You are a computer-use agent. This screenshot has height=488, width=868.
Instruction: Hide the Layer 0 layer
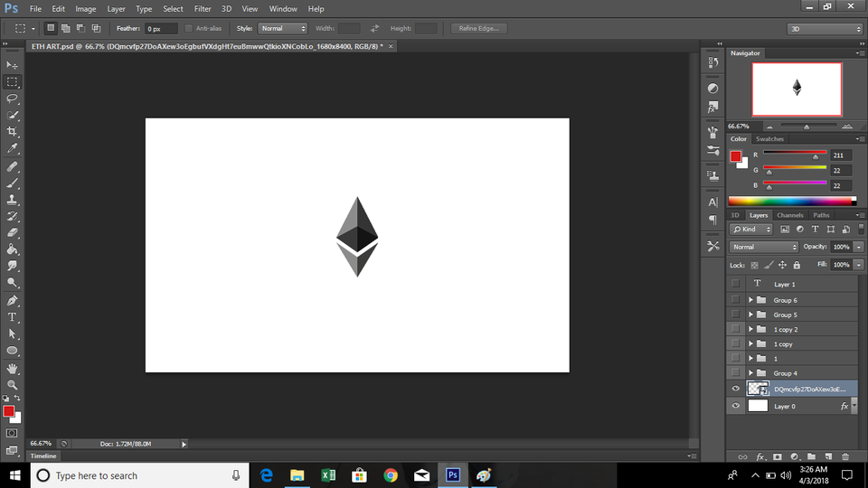tap(735, 406)
